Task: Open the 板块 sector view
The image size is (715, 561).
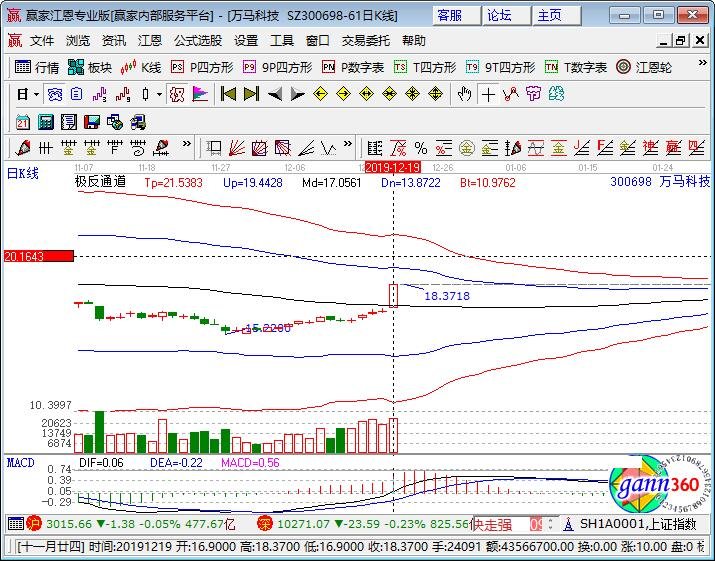Action: [x=90, y=68]
